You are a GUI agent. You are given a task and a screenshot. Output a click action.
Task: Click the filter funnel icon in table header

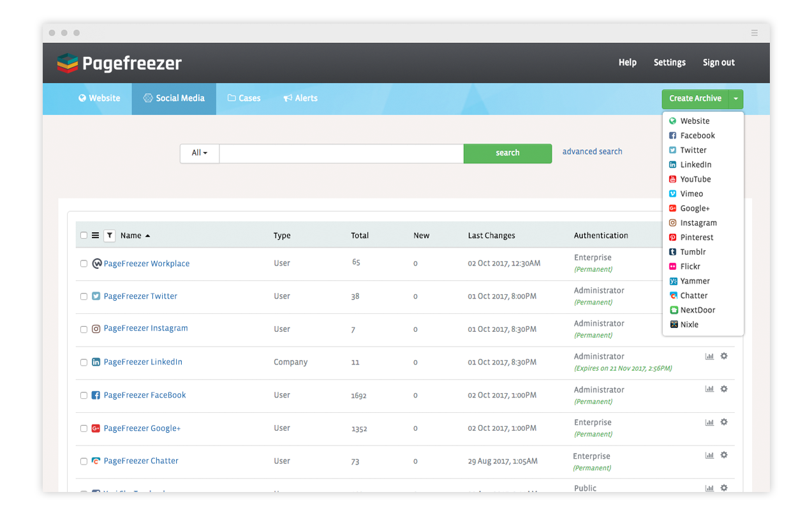click(x=110, y=235)
